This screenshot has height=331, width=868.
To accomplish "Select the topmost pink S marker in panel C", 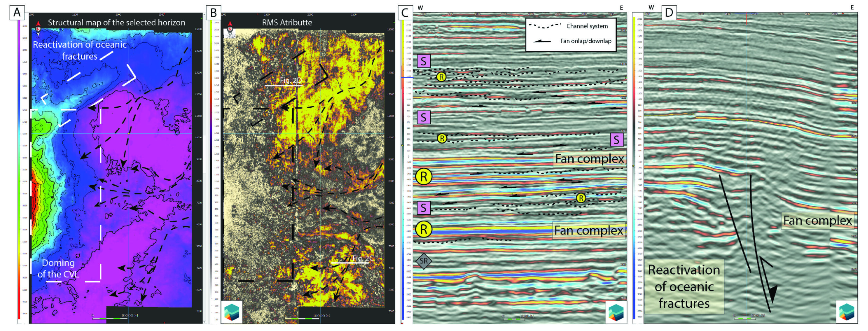I will tap(423, 61).
